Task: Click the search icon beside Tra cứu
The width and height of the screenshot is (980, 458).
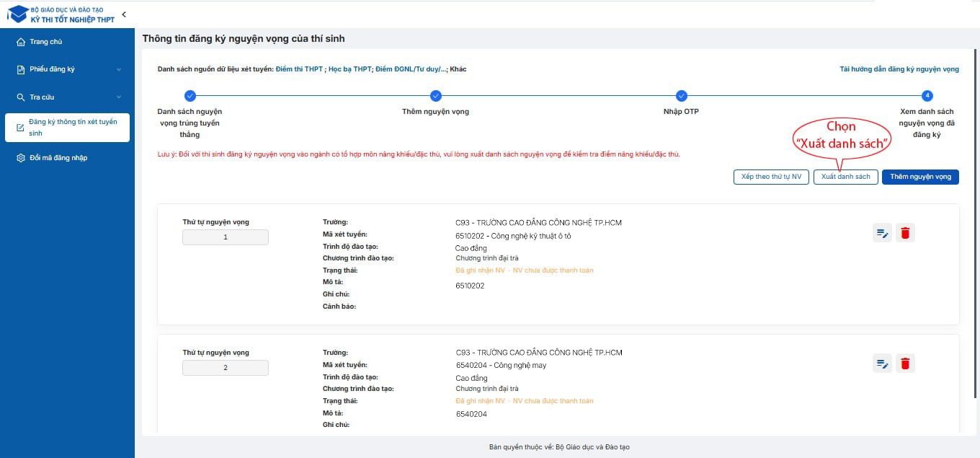Action: pyautogui.click(x=20, y=97)
